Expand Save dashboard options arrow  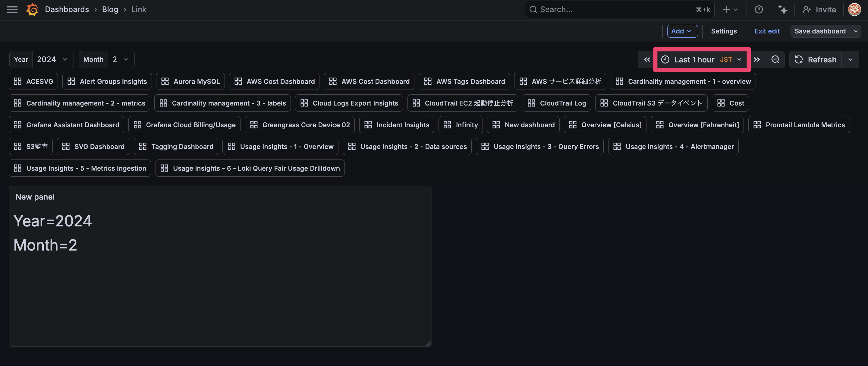click(856, 31)
